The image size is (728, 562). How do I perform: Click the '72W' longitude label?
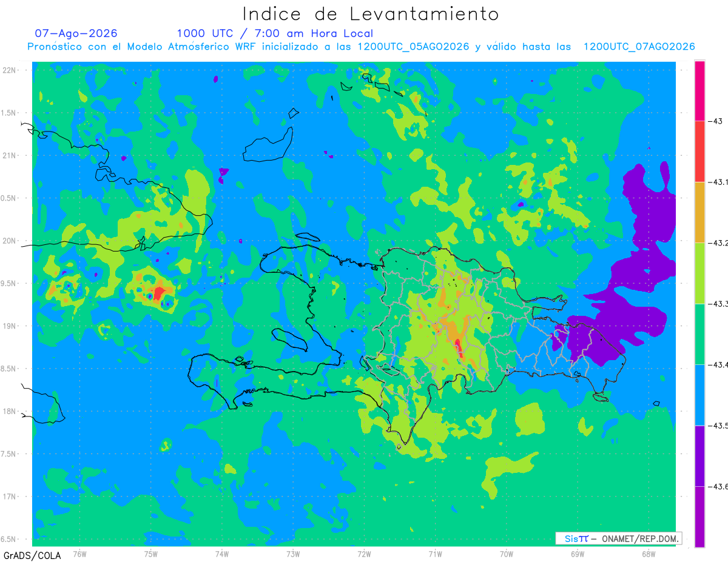coord(364,554)
